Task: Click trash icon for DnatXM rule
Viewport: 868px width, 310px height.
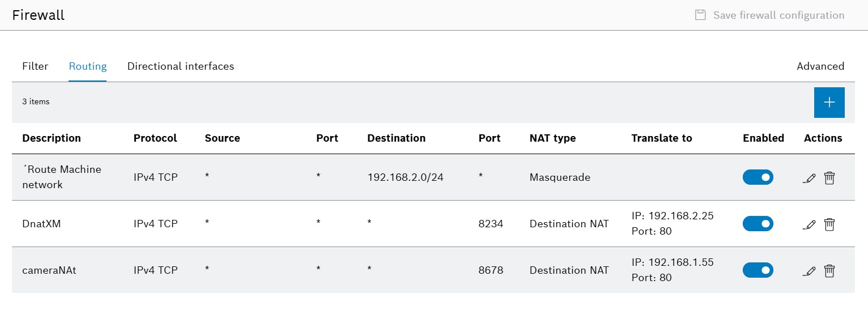Action: click(x=829, y=224)
